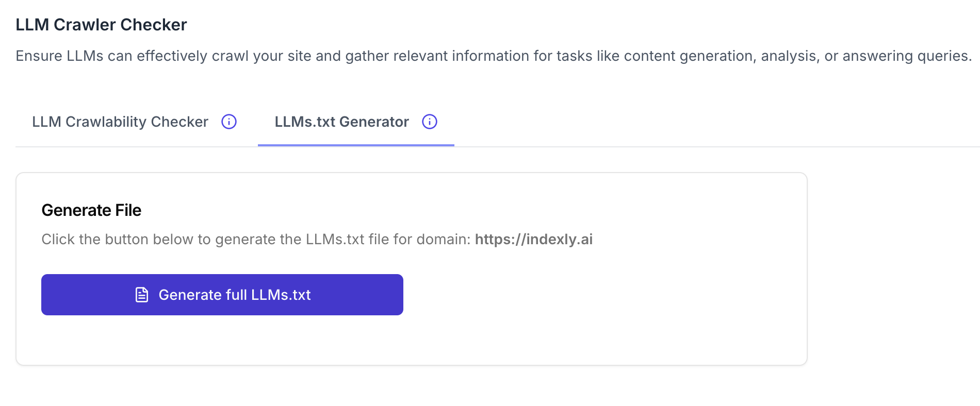The width and height of the screenshot is (980, 406).
Task: Click the empty card area right of the Generate button
Action: pyautogui.click(x=593, y=295)
